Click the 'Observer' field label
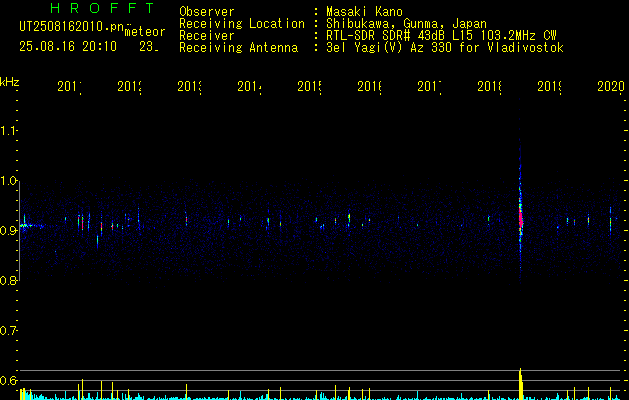Image resolution: width=629 pixels, height=400 pixels. (x=207, y=12)
